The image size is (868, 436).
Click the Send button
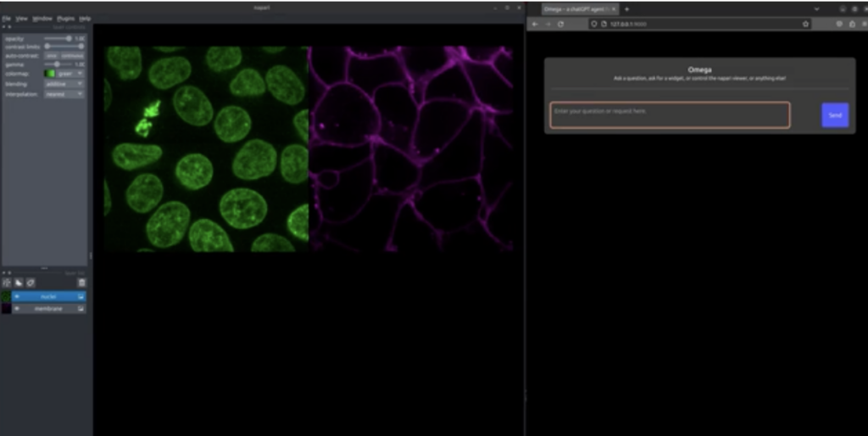(835, 115)
